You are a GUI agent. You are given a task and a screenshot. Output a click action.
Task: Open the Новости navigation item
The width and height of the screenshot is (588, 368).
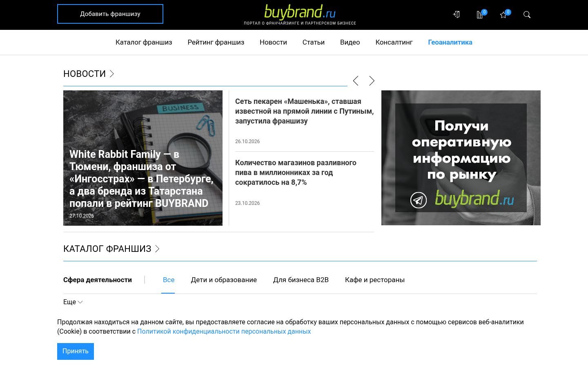(273, 43)
